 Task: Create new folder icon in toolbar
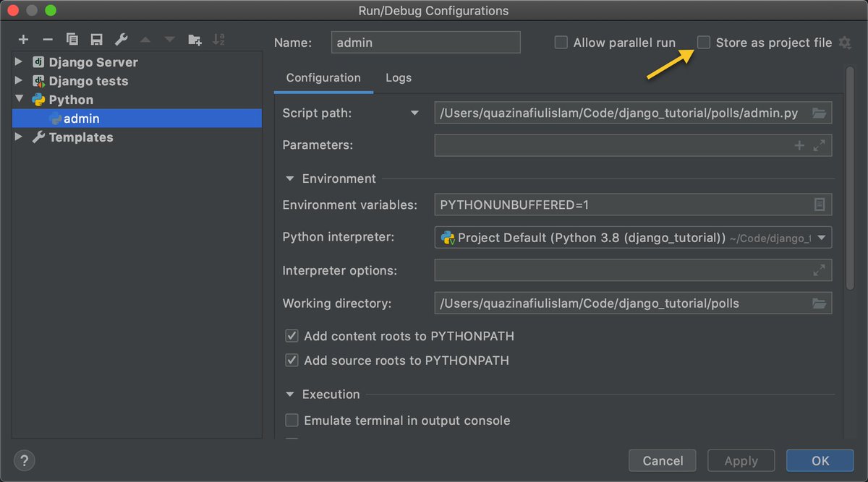[x=194, y=40]
